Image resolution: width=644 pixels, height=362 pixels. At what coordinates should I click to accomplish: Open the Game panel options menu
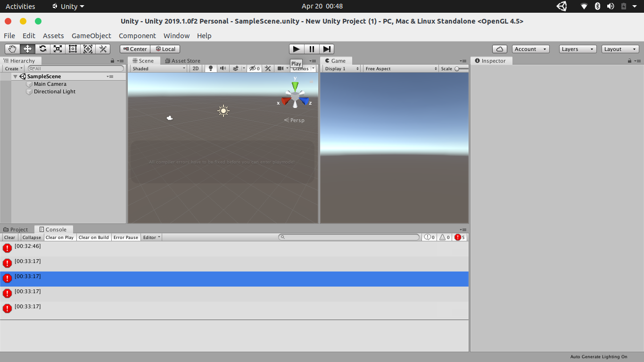click(x=463, y=61)
